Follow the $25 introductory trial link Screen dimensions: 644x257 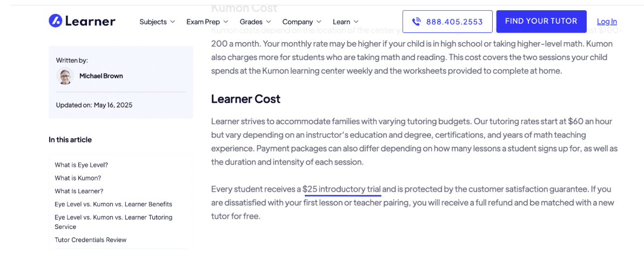tap(343, 190)
